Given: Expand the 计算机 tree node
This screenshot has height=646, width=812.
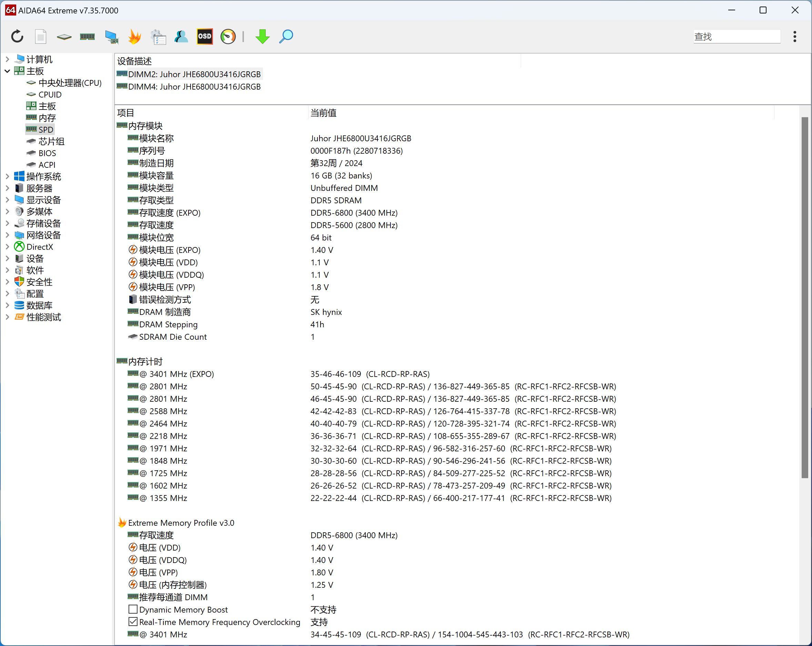Looking at the screenshot, I should [x=7, y=59].
